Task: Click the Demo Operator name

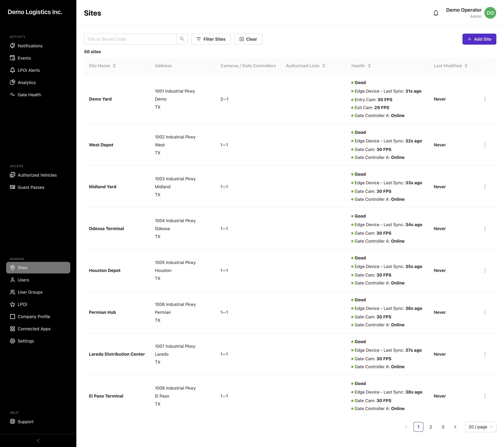Action: click(x=464, y=10)
